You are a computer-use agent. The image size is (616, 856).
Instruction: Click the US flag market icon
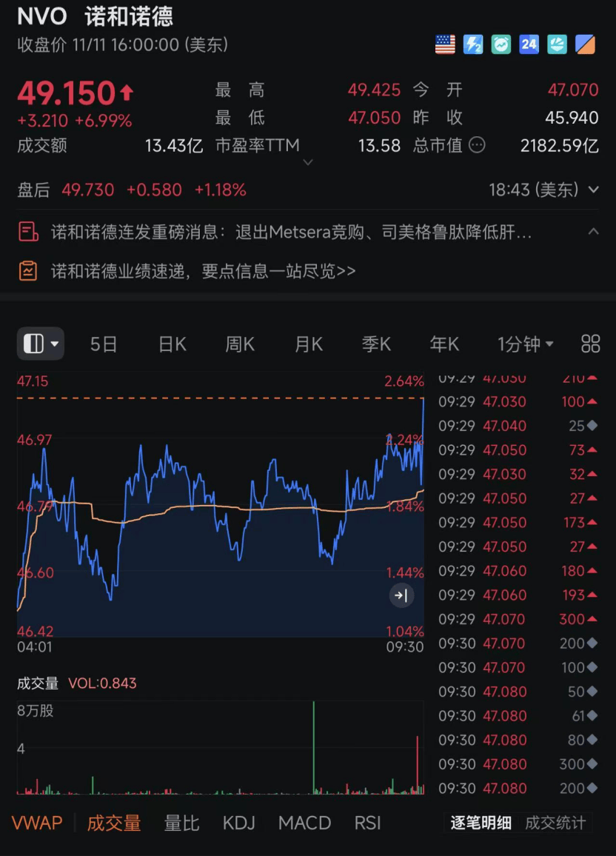coord(445,44)
